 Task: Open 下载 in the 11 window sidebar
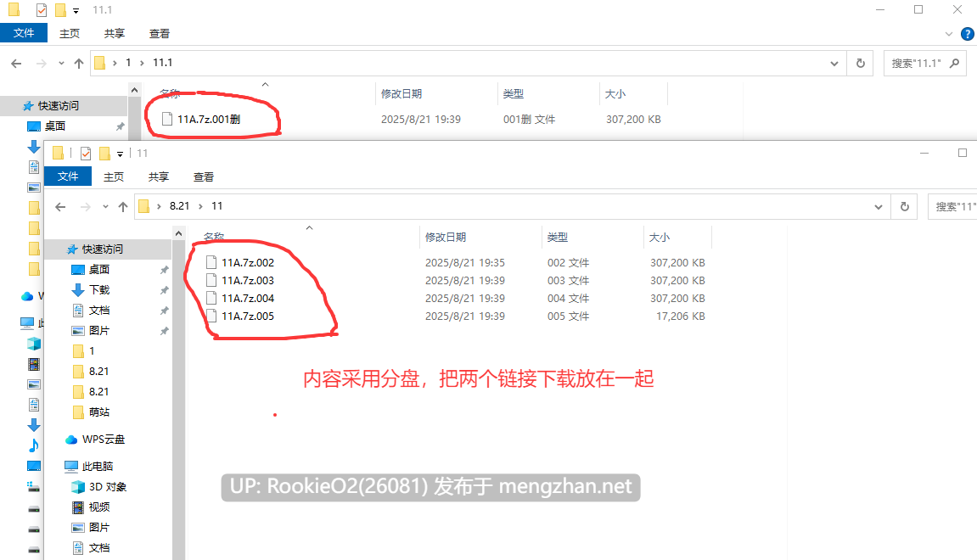pos(99,289)
